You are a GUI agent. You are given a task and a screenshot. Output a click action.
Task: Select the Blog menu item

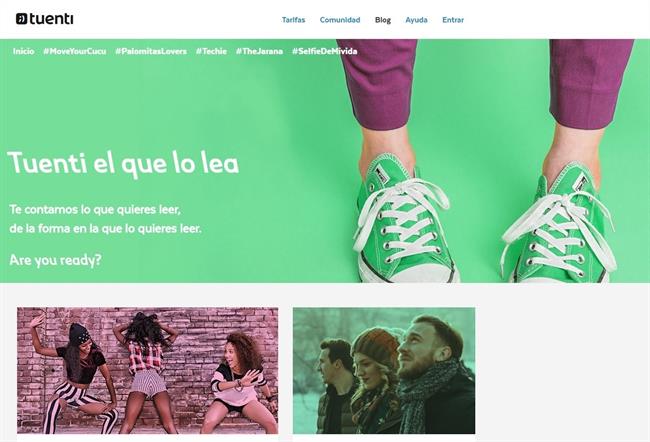click(383, 20)
